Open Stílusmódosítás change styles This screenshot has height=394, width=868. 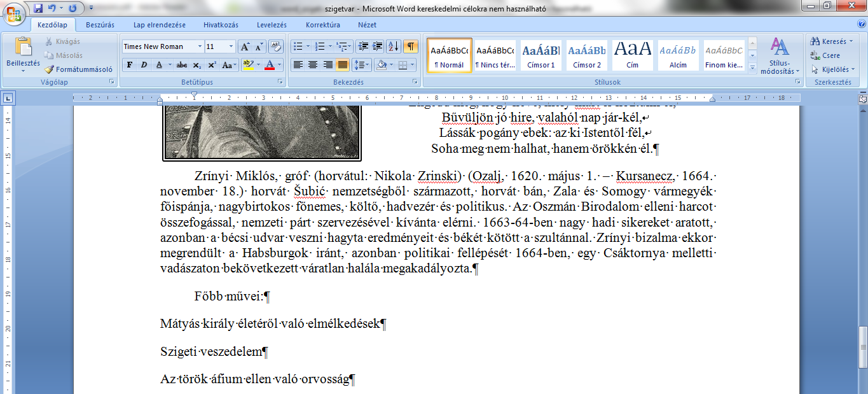(780, 55)
